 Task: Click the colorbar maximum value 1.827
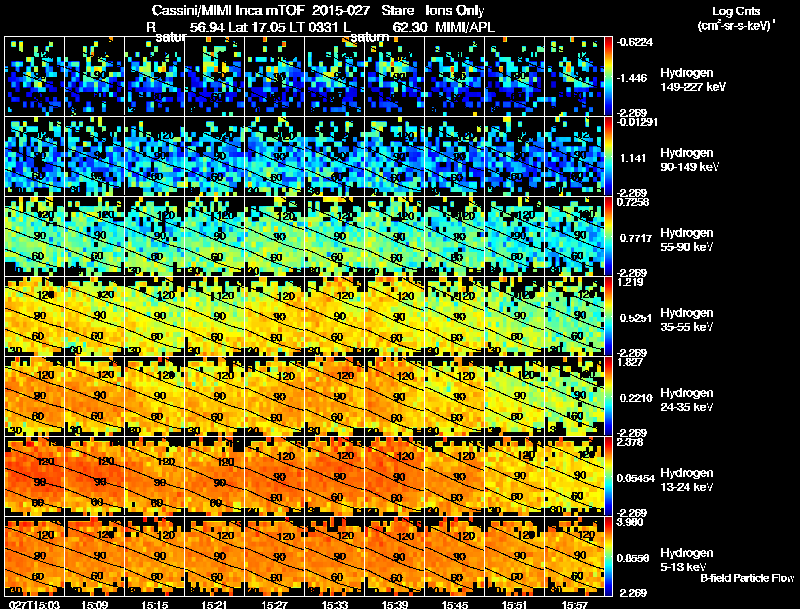pyautogui.click(x=630, y=362)
